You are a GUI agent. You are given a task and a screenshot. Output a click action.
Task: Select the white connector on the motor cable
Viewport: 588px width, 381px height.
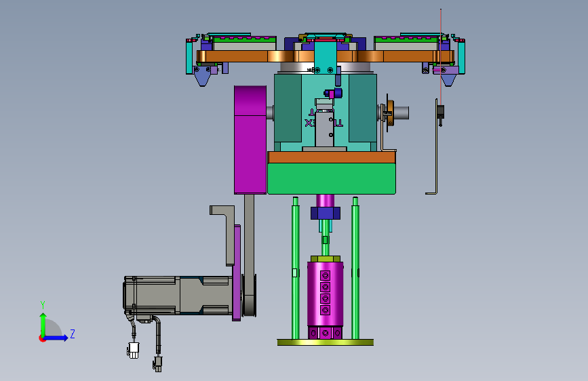point(133,350)
